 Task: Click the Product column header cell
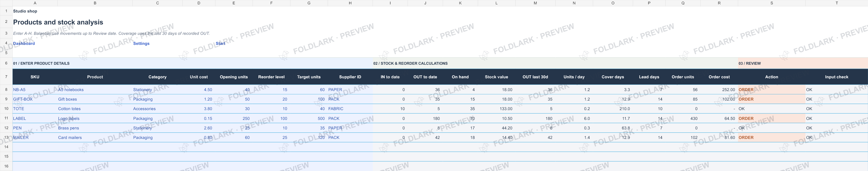[95, 77]
